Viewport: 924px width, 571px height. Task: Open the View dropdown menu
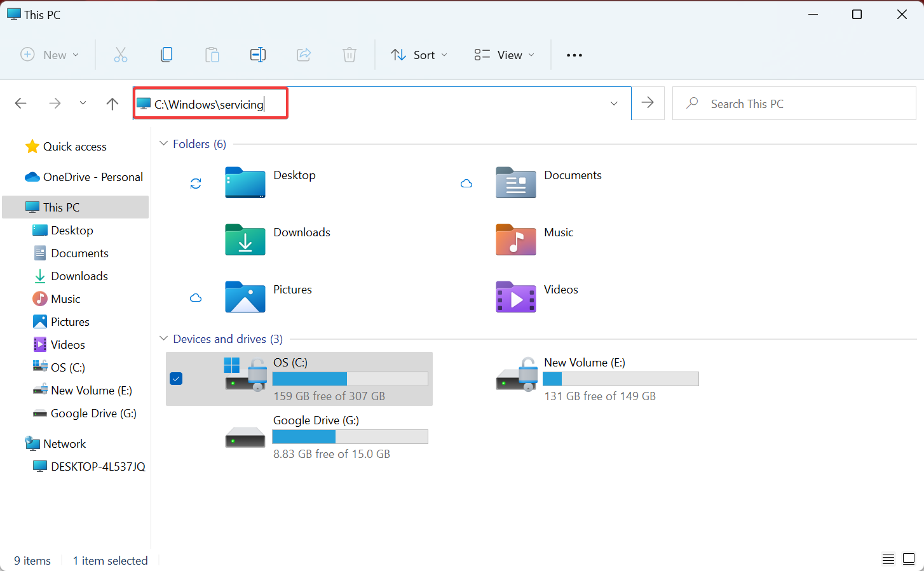click(504, 55)
